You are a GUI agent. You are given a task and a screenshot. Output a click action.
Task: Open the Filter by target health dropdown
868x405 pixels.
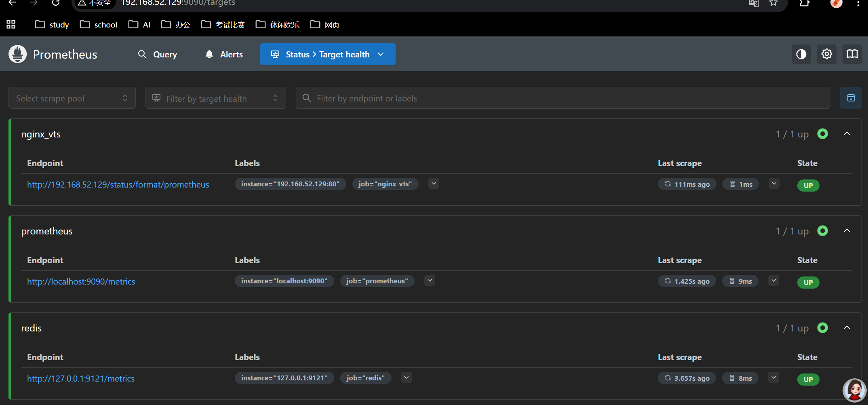(x=215, y=98)
